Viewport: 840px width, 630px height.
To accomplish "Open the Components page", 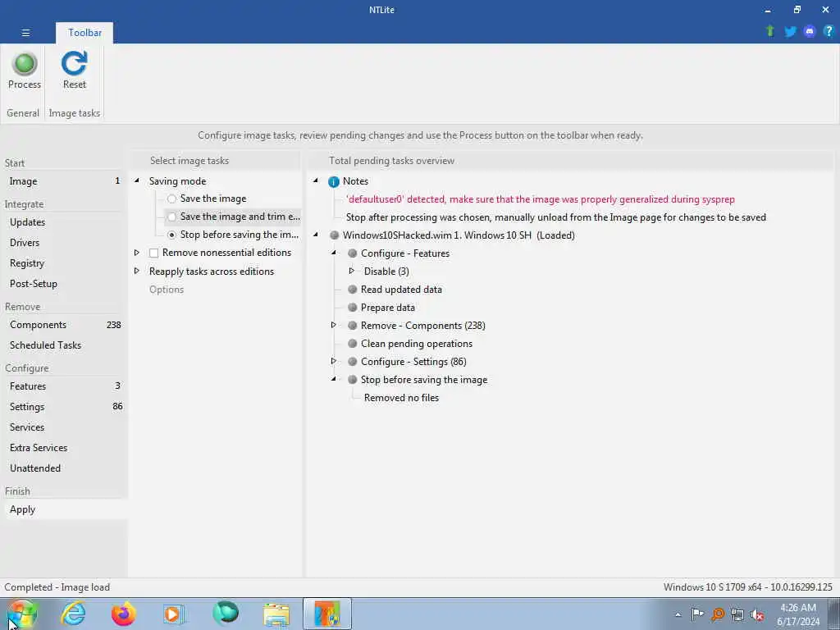I will click(64, 325).
